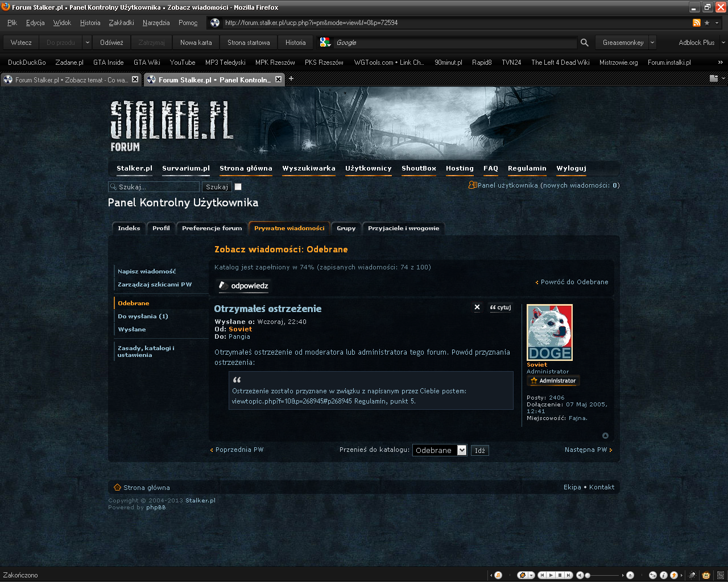Expand the address bar history dropdown arrow
728x582 pixels.
click(717, 23)
